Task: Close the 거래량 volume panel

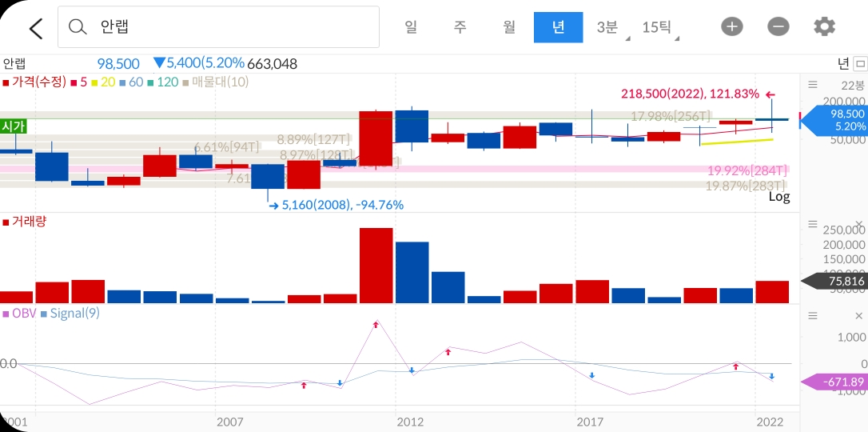Action: pos(859,224)
